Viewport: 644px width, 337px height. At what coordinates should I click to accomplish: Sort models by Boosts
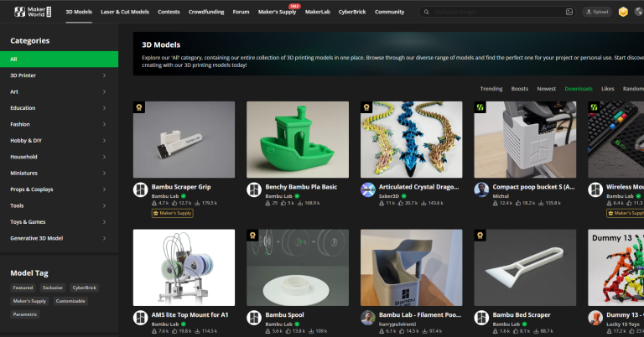[x=520, y=89]
